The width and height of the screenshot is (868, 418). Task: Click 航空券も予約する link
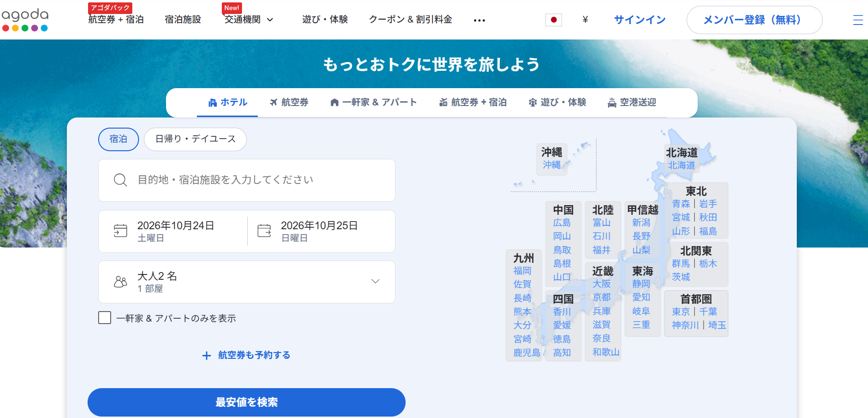coord(254,355)
